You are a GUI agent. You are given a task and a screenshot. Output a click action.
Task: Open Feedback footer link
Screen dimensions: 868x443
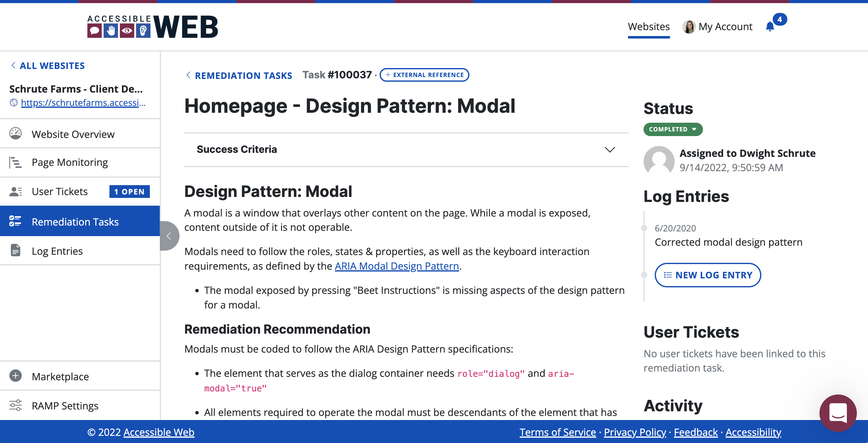(695, 432)
